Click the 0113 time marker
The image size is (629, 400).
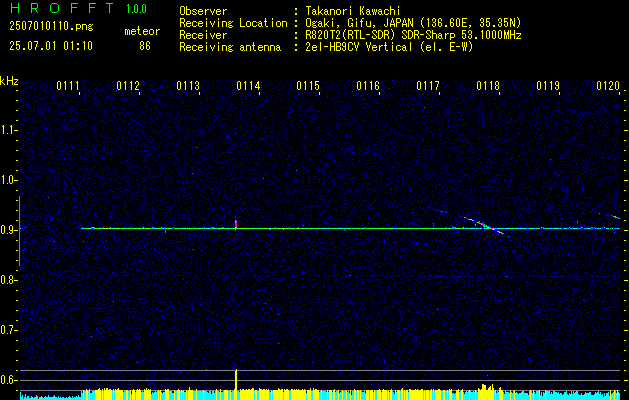click(188, 86)
